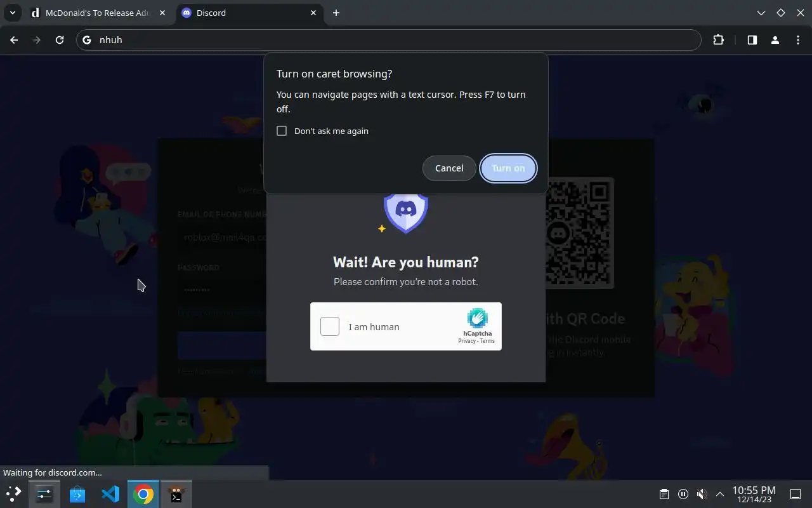Screen dimensions: 812x508
Task: Open the Chrome profile menu
Action: [775, 40]
